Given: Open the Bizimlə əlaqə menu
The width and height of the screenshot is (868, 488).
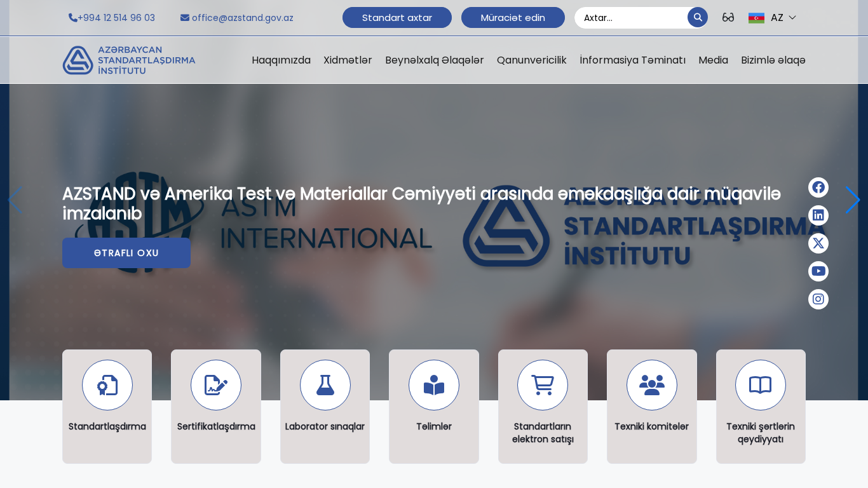Looking at the screenshot, I should (773, 60).
